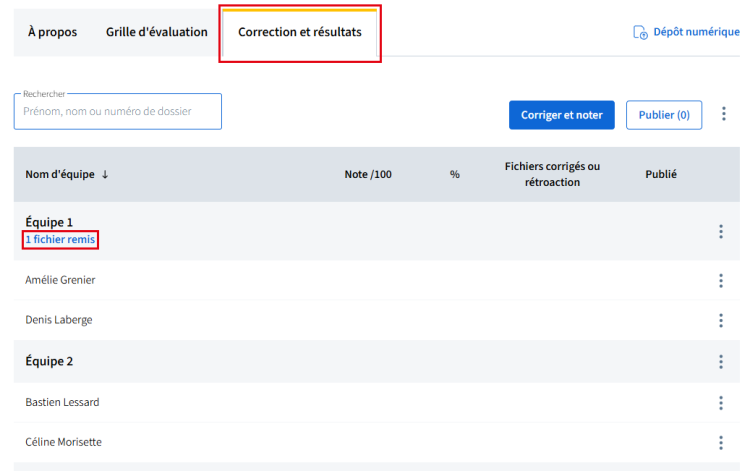750x471 pixels.
Task: Select the Amélie Grenier row name
Action: [60, 280]
